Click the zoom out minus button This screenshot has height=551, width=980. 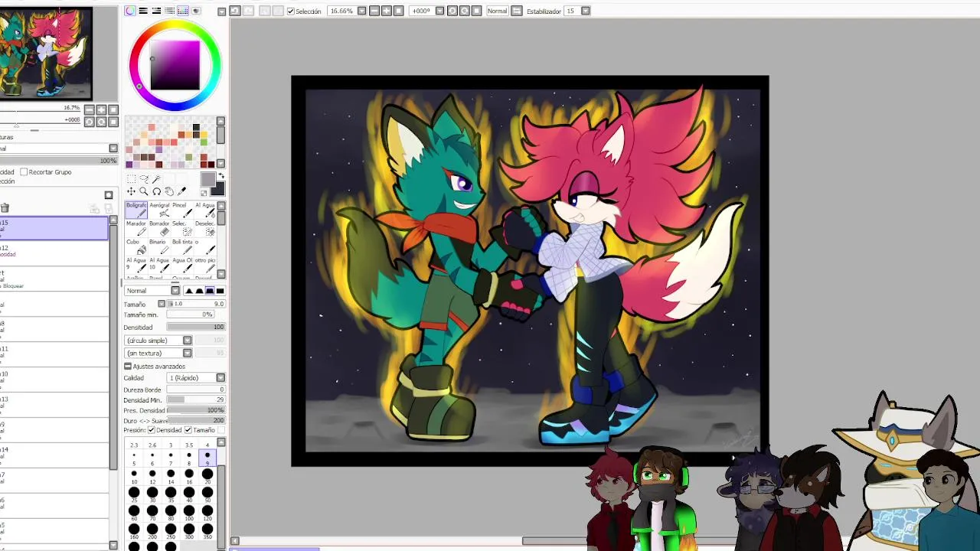click(374, 11)
